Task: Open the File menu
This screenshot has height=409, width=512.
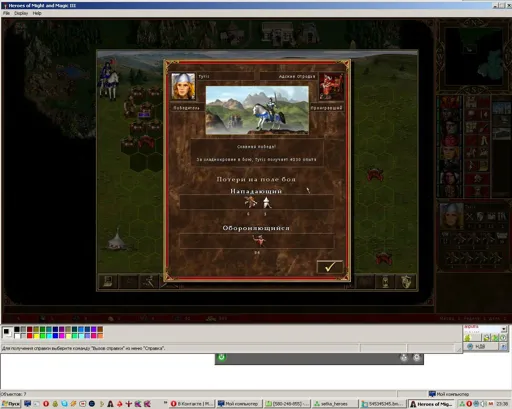Action: [x=6, y=13]
